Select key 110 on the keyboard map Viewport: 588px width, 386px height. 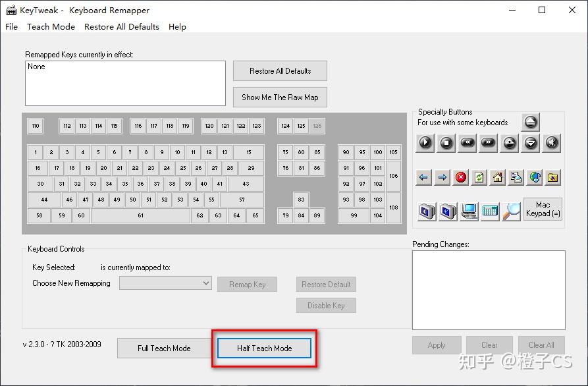[x=36, y=126]
